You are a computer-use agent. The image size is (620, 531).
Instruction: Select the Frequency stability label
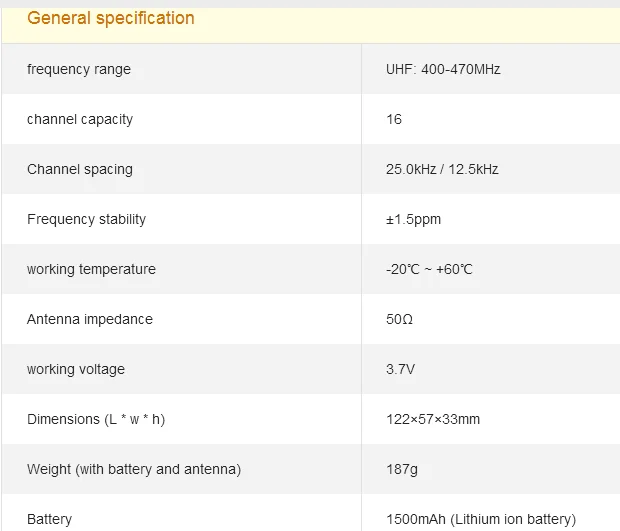pyautogui.click(x=87, y=219)
